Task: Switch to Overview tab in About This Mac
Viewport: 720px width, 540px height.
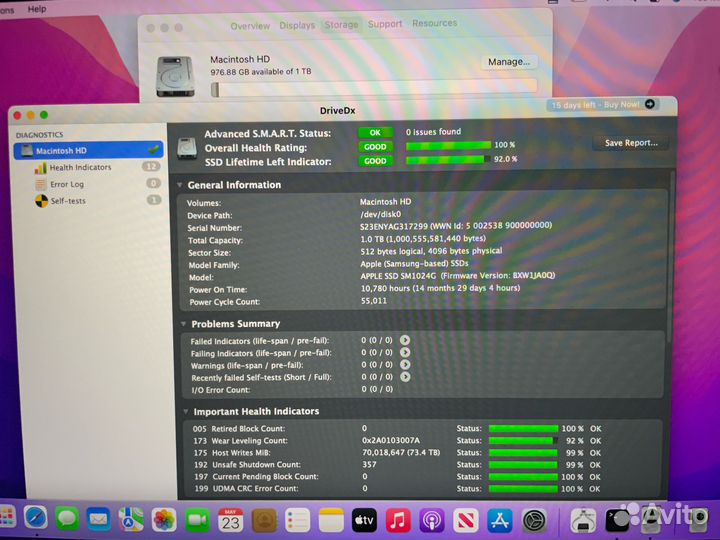Action: click(x=250, y=26)
